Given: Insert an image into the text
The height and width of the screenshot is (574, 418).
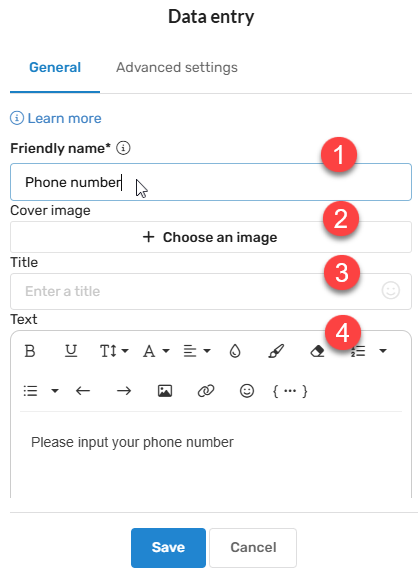Looking at the screenshot, I should [x=165, y=391].
